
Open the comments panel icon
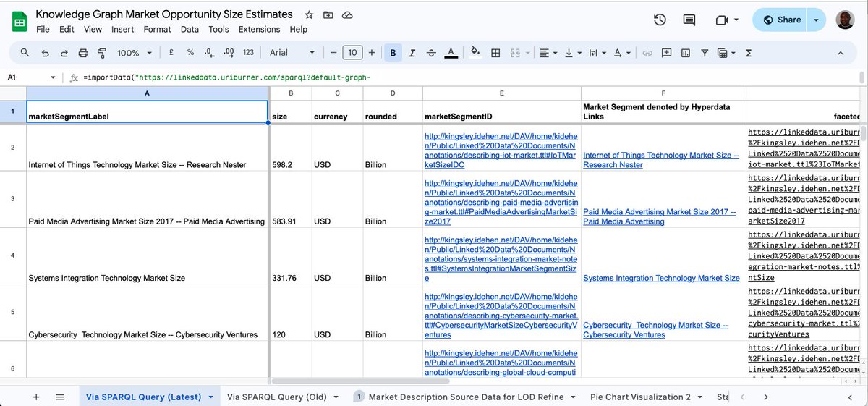click(x=689, y=20)
